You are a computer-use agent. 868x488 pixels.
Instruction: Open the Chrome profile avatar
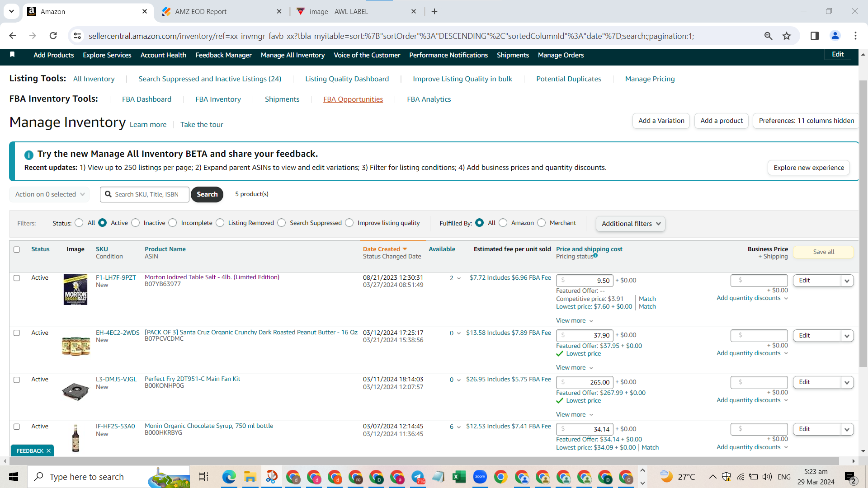click(x=835, y=36)
